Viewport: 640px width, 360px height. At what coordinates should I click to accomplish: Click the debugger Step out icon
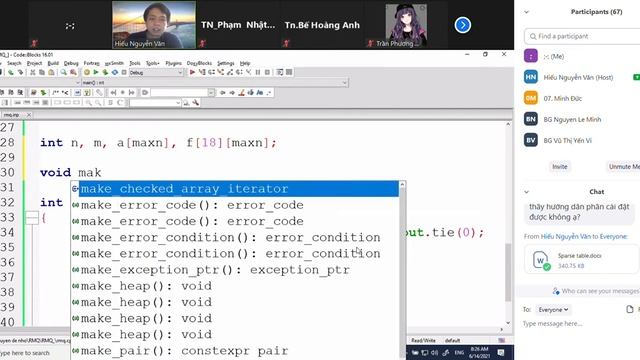pos(230,72)
